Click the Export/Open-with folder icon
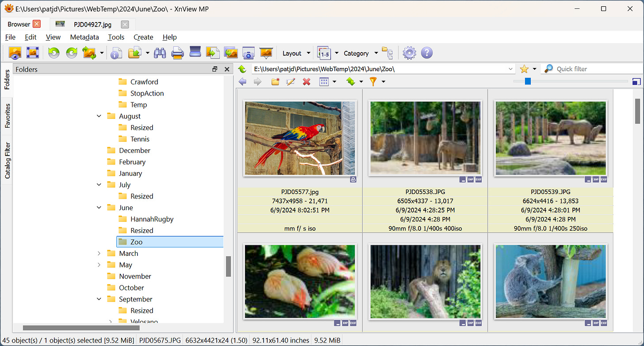The image size is (644, 346). (134, 53)
